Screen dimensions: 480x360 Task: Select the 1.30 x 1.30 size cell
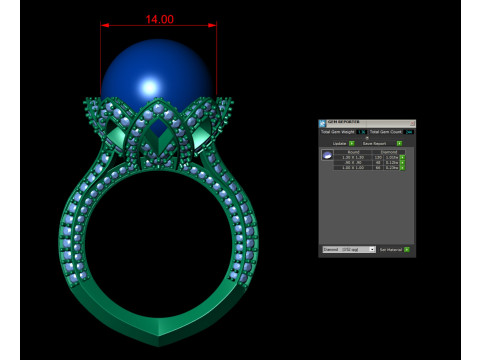click(353, 157)
